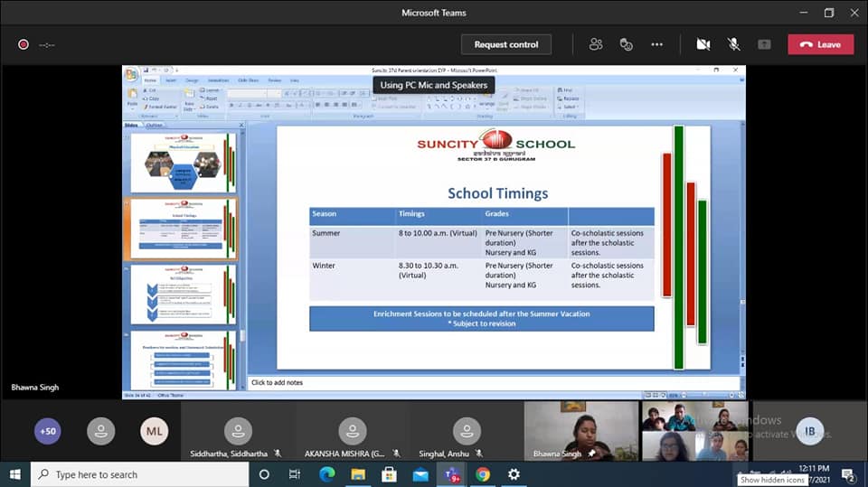Open More actions ellipsis menu
868x487 pixels.
(x=657, y=44)
